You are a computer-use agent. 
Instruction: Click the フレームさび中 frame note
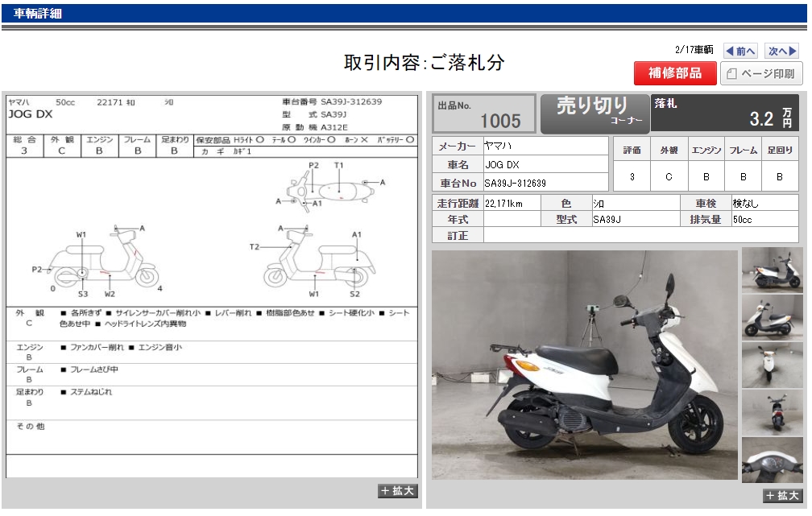pos(94,369)
